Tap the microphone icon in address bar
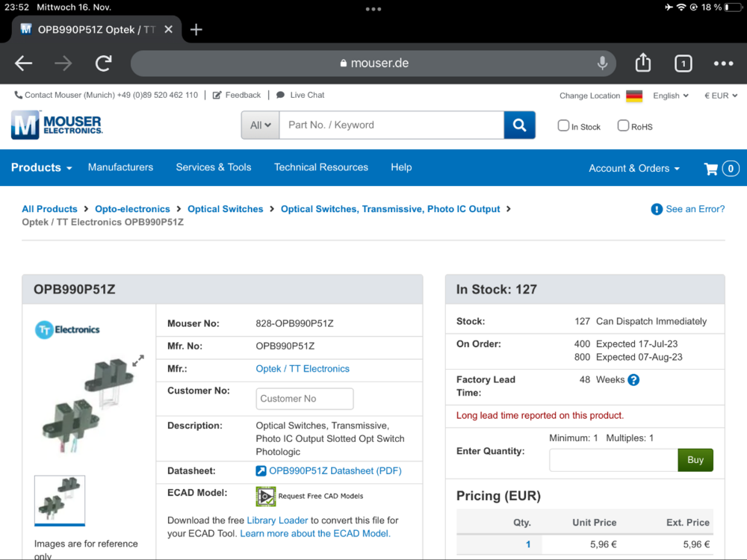 tap(602, 63)
